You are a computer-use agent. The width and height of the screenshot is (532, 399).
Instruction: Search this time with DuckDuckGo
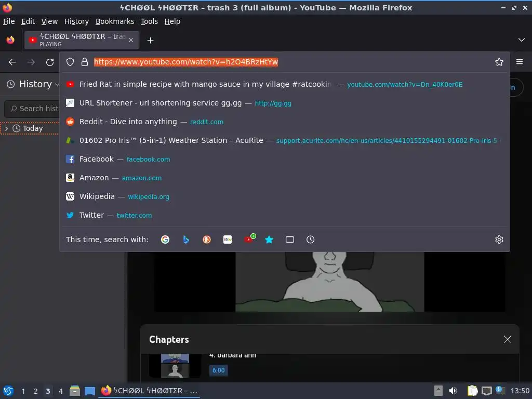pos(207,240)
